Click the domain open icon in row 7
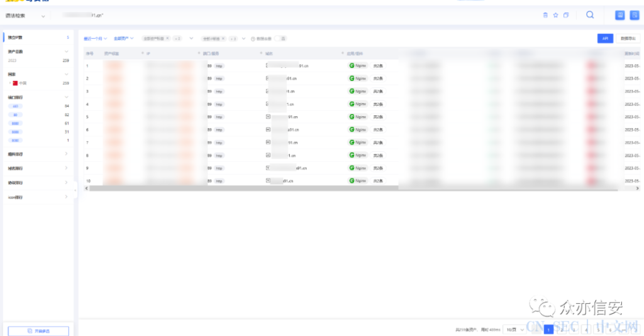Screen dimensions: 644x336 click(268, 142)
